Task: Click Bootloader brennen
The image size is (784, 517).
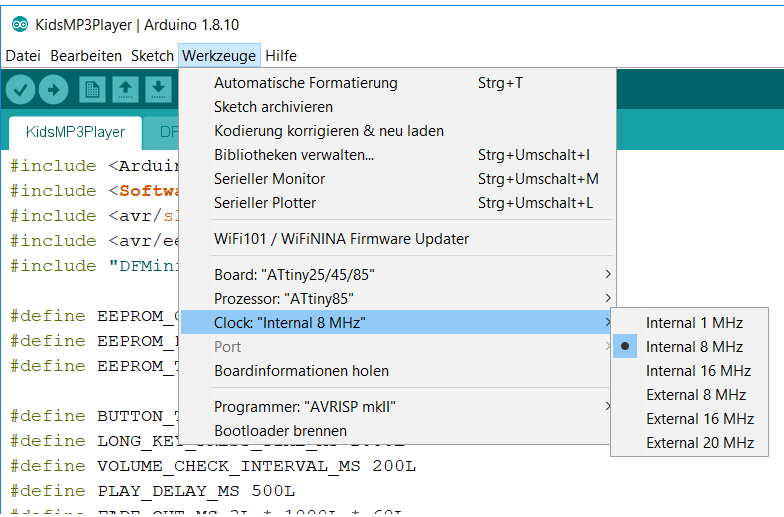Action: [x=280, y=431]
